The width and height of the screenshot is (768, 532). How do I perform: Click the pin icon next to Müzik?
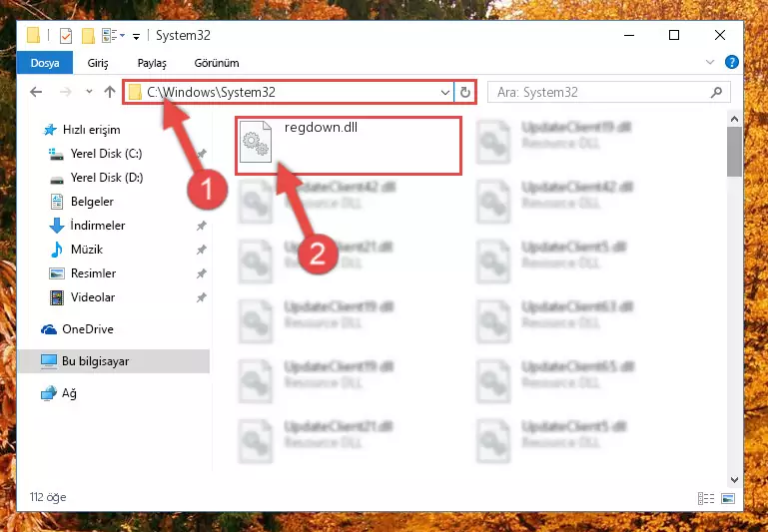(x=202, y=250)
